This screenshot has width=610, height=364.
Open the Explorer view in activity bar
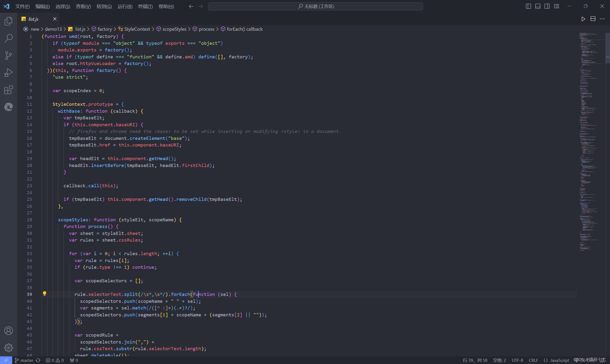point(8,21)
